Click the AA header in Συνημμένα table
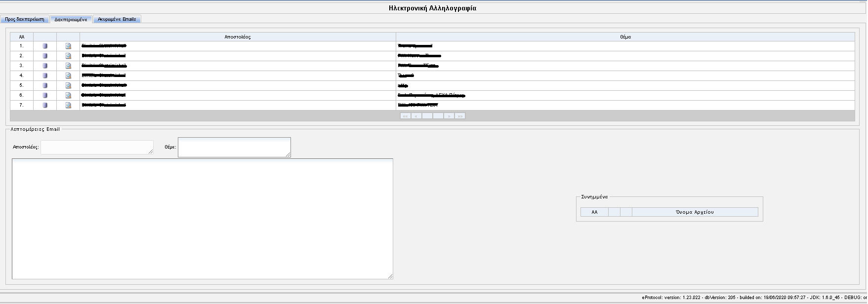This screenshot has height=304, width=868. point(594,212)
